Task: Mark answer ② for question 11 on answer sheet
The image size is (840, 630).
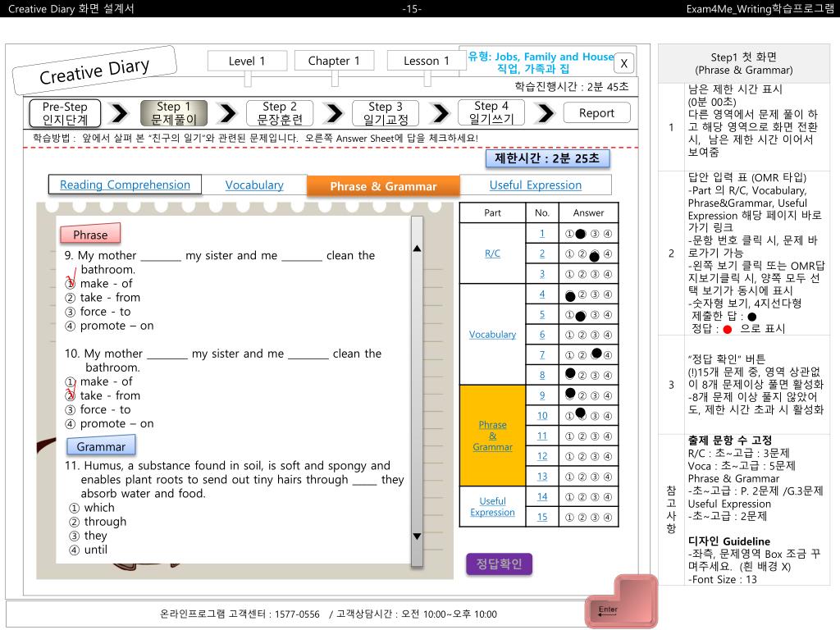Action: [582, 436]
